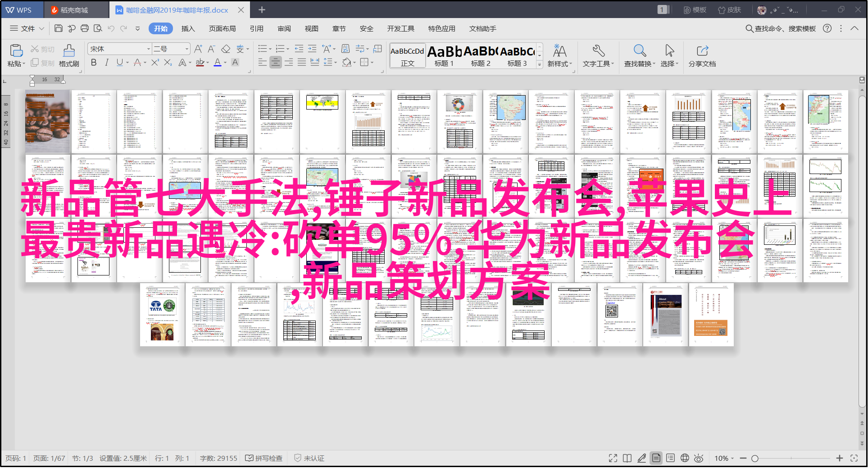
Task: Expand underline style dropdown arrow
Action: point(127,63)
